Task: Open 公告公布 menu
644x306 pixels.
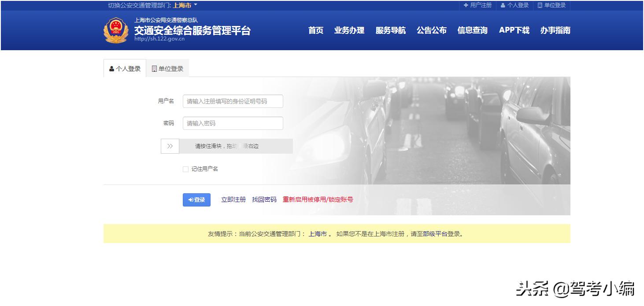Action: point(432,30)
